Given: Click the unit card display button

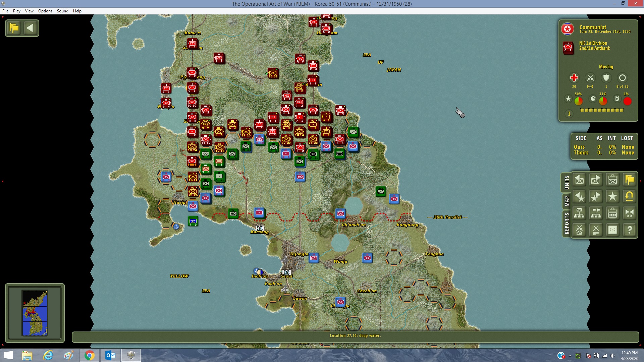Looking at the screenshot, I should (613, 230).
